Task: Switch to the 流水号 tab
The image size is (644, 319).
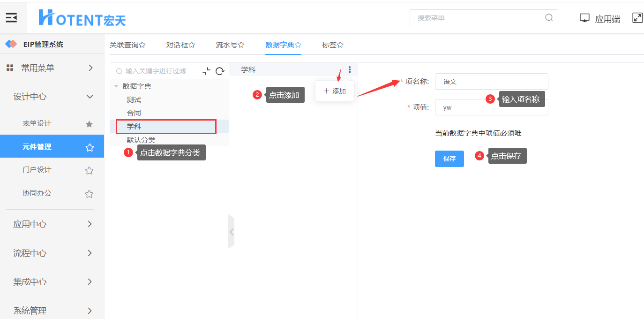Action: click(230, 45)
